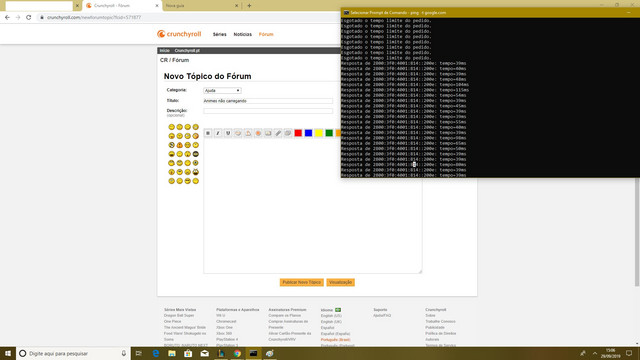Insert the wide-mouth antenna emoticon
The height and width of the screenshot is (360, 640).
click(196, 172)
